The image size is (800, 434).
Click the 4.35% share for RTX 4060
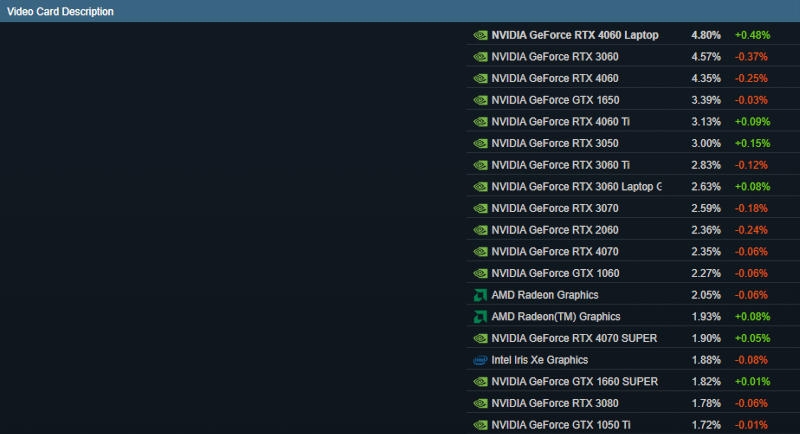pyautogui.click(x=705, y=79)
